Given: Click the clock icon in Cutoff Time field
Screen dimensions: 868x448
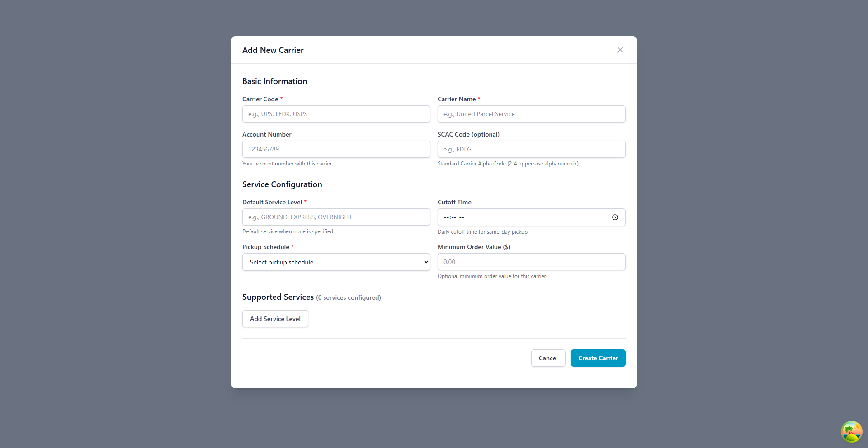Looking at the screenshot, I should coord(615,217).
